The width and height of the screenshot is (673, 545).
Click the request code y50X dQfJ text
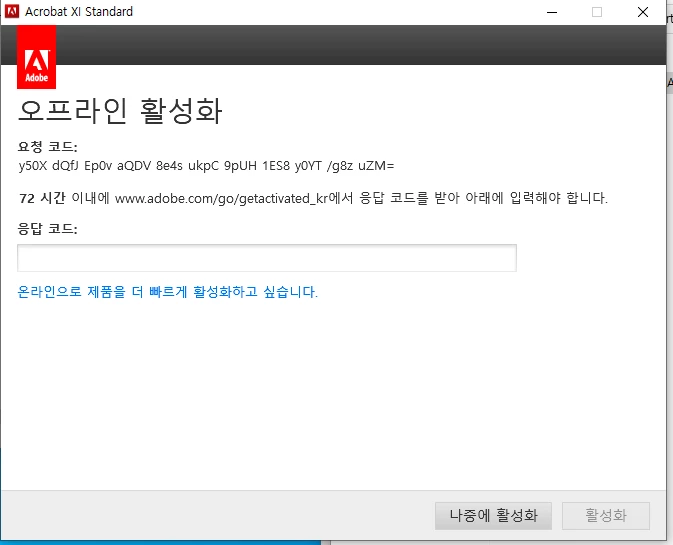(206, 166)
